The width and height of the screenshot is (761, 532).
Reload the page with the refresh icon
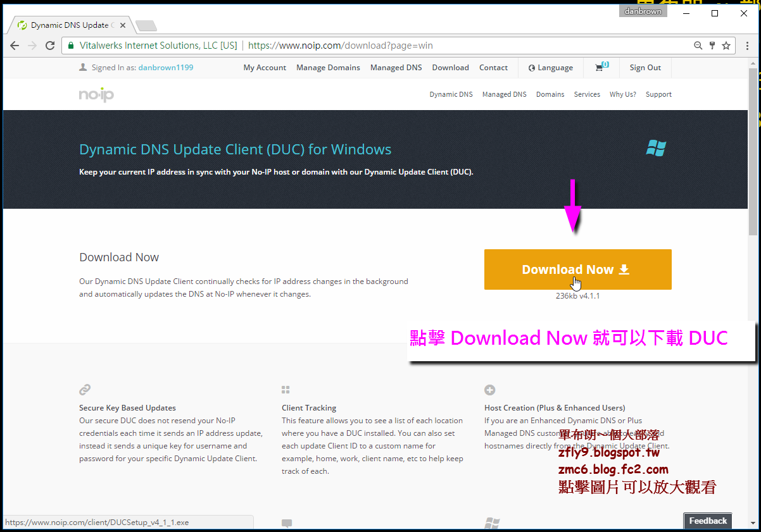[50, 46]
